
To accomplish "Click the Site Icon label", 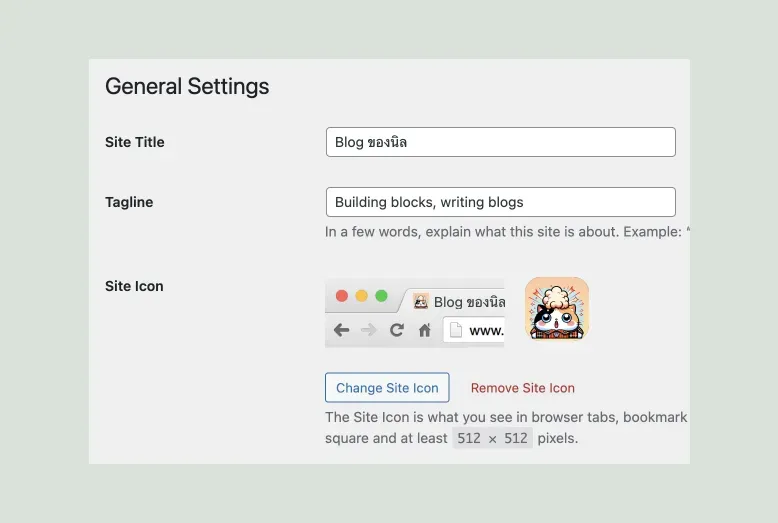I will click(134, 286).
